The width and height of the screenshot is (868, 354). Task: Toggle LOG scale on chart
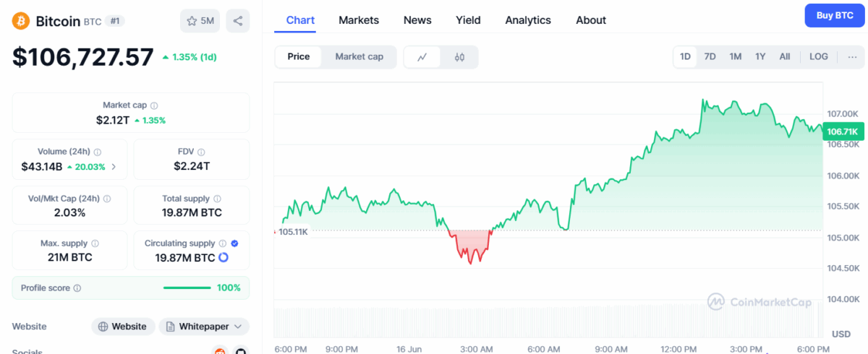819,57
